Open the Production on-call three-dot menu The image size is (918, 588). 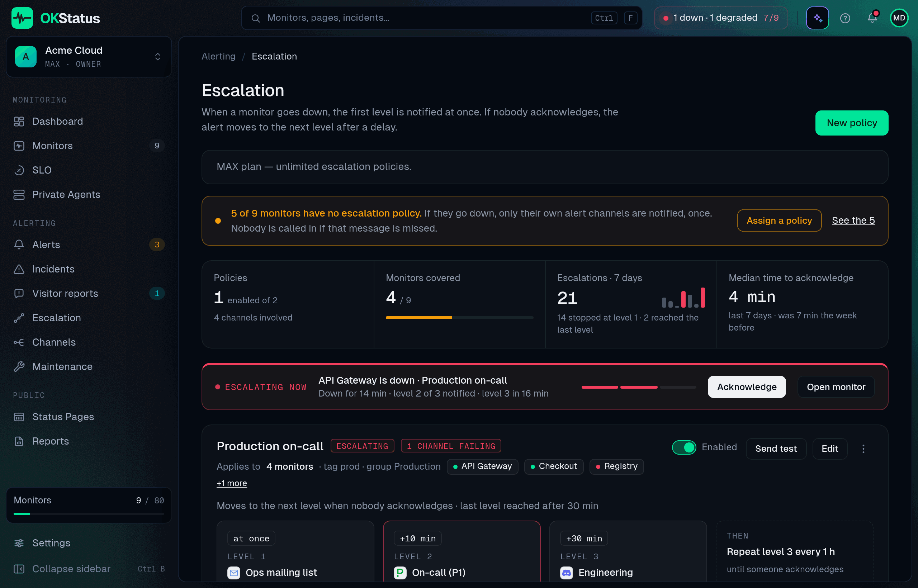(863, 449)
